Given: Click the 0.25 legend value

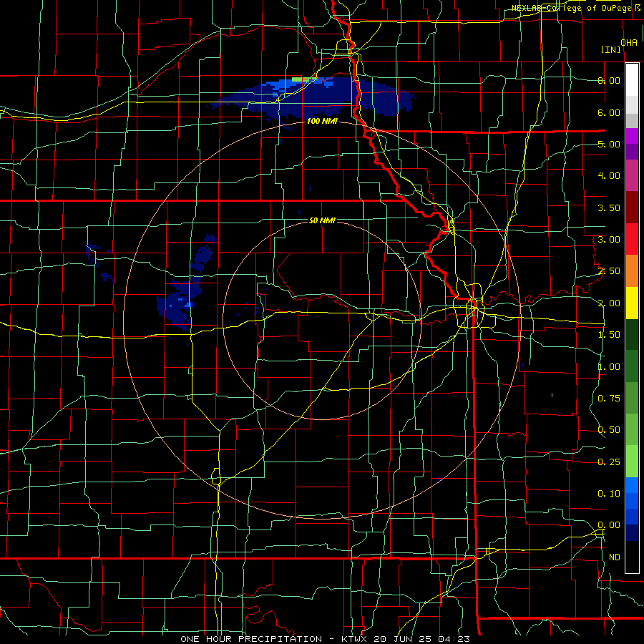Looking at the screenshot, I should (609, 462).
